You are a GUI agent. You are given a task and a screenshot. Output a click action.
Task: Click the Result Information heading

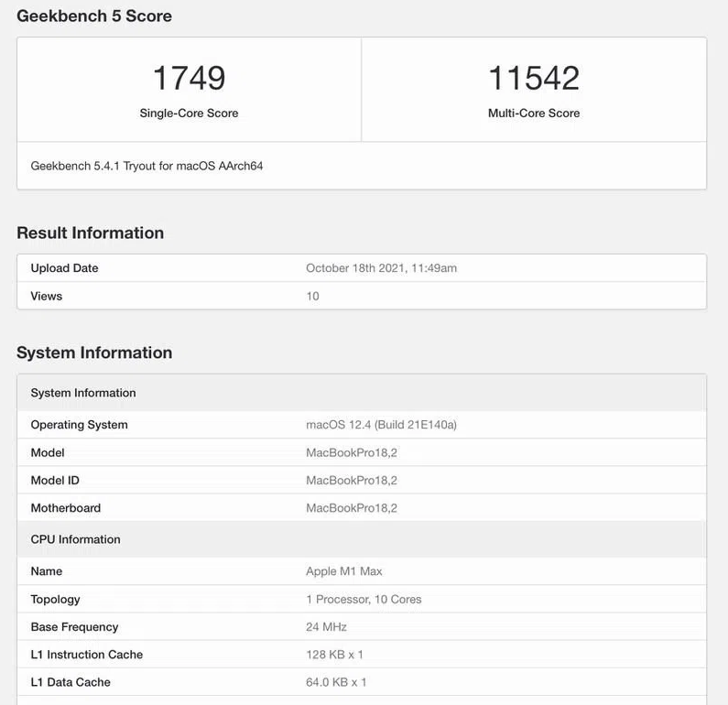coord(90,233)
